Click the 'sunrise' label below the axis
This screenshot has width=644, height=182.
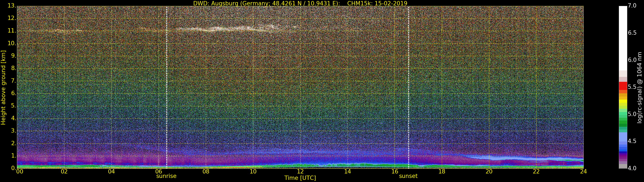(x=166, y=176)
